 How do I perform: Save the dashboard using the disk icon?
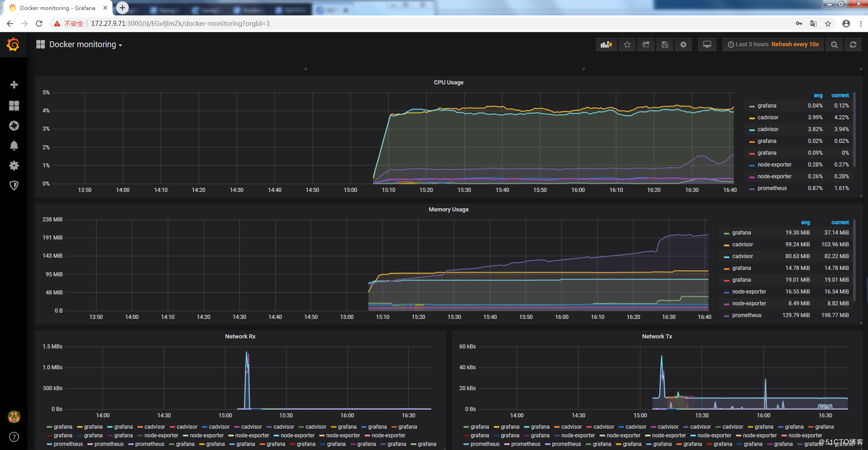click(665, 44)
